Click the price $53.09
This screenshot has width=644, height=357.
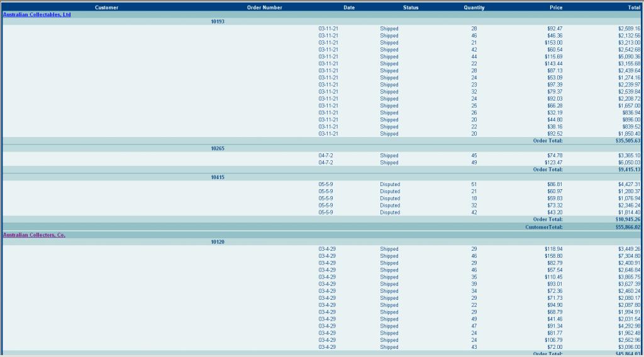pos(555,77)
